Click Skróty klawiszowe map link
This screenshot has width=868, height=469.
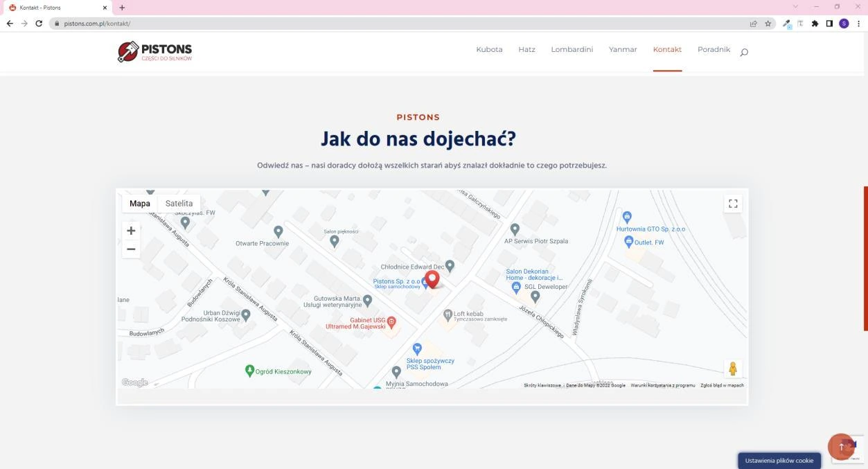click(x=542, y=385)
